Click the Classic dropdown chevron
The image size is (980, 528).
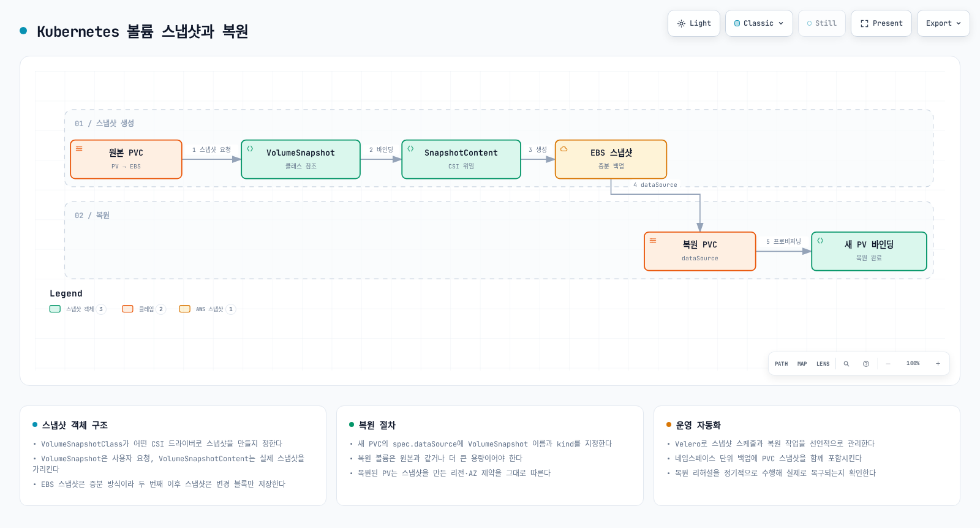781,23
